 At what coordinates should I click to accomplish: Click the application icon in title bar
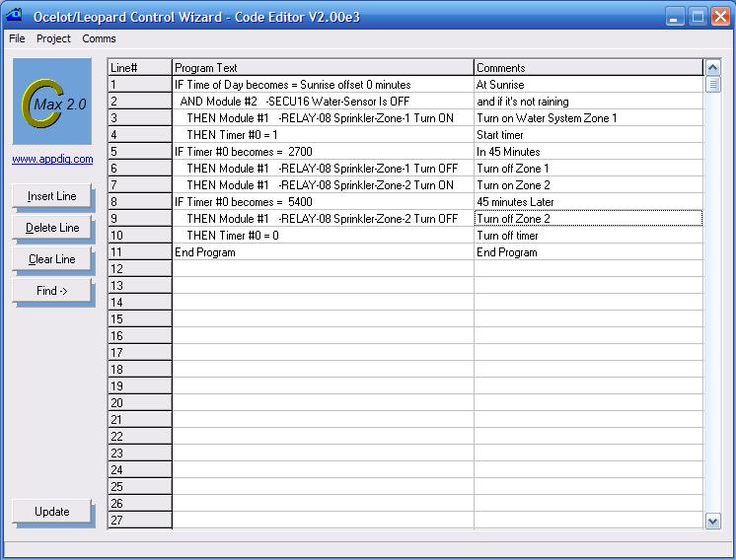tap(14, 16)
